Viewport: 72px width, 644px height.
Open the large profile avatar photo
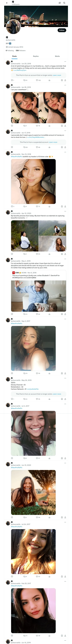pos(13,27)
